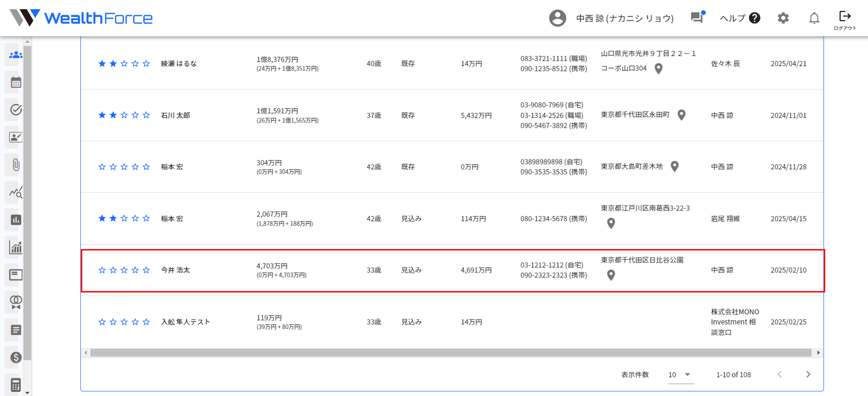Open the chart analysis magnifier sidebar icon
Image resolution: width=868 pixels, height=396 pixels.
click(x=16, y=192)
